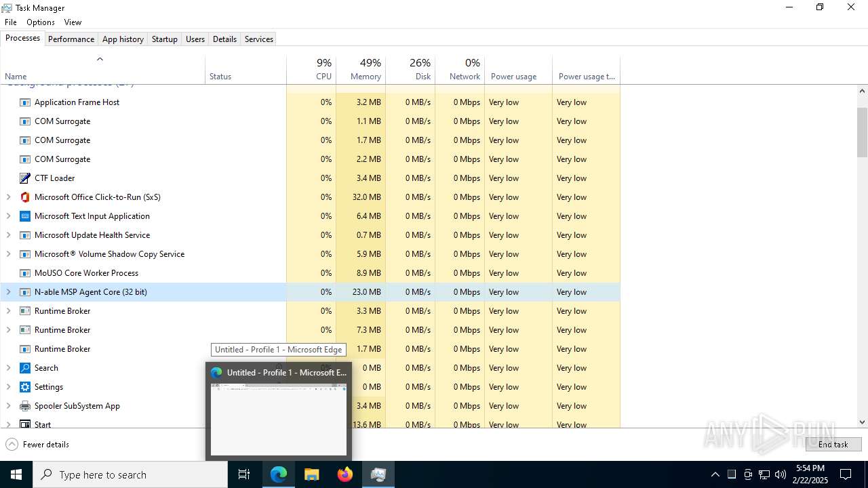
Task: Click the End task button
Action: click(x=833, y=445)
